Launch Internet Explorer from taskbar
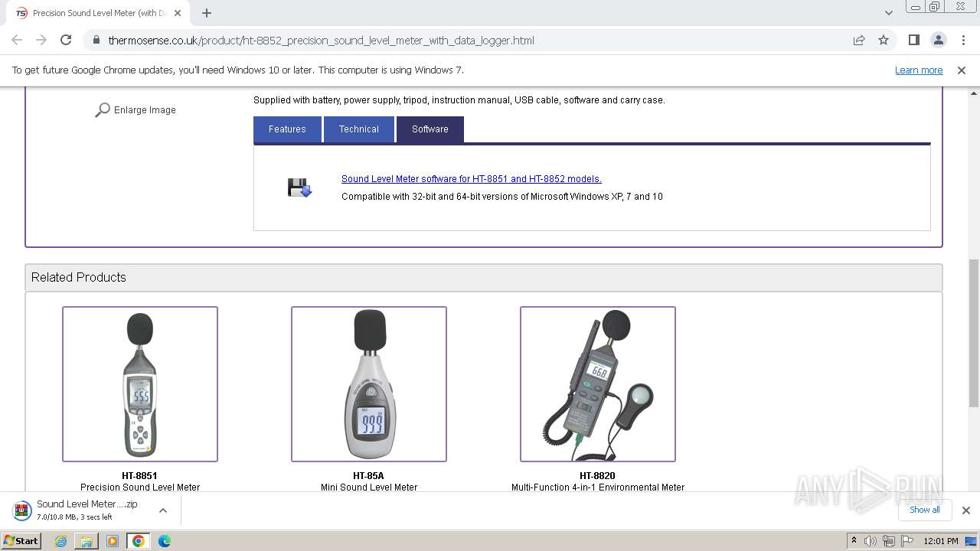 coord(60,540)
